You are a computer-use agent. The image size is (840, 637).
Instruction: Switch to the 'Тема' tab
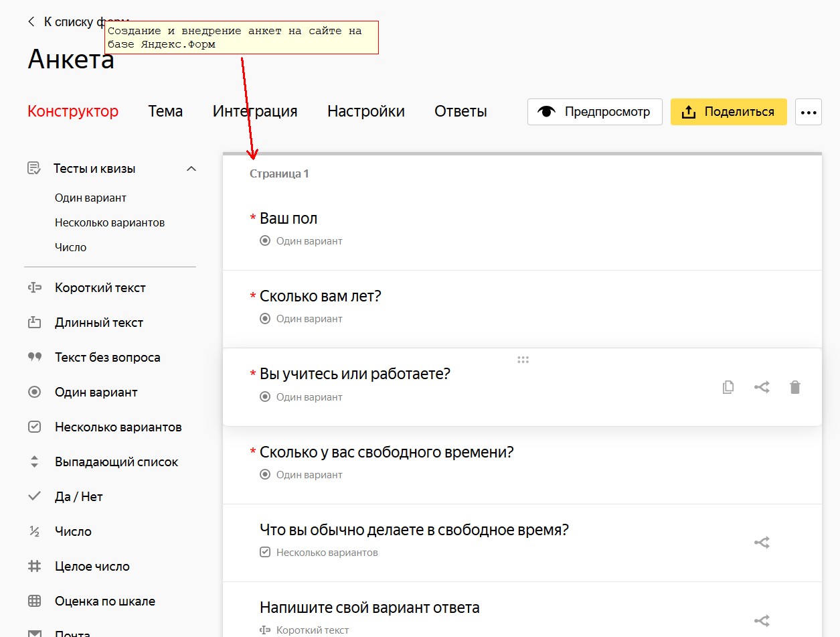pyautogui.click(x=165, y=112)
